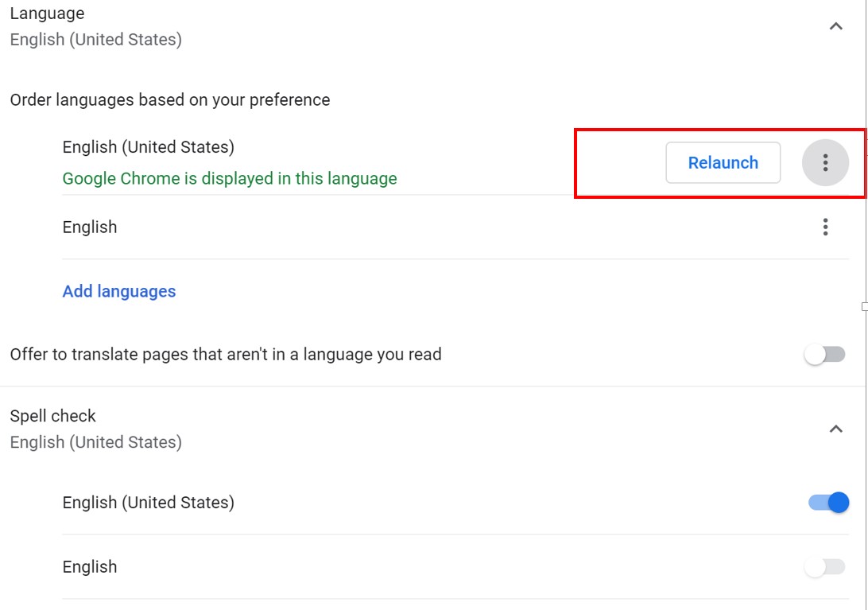Toggle offer to translate pages switch

[x=825, y=354]
